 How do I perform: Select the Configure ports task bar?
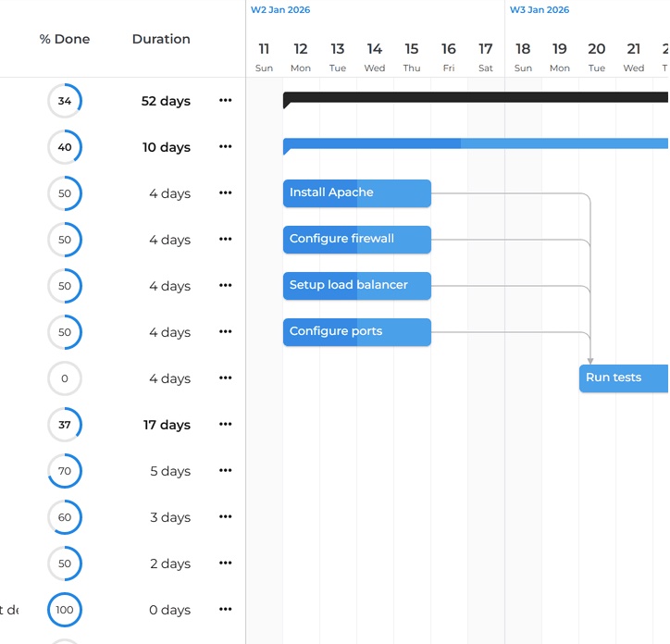357,332
